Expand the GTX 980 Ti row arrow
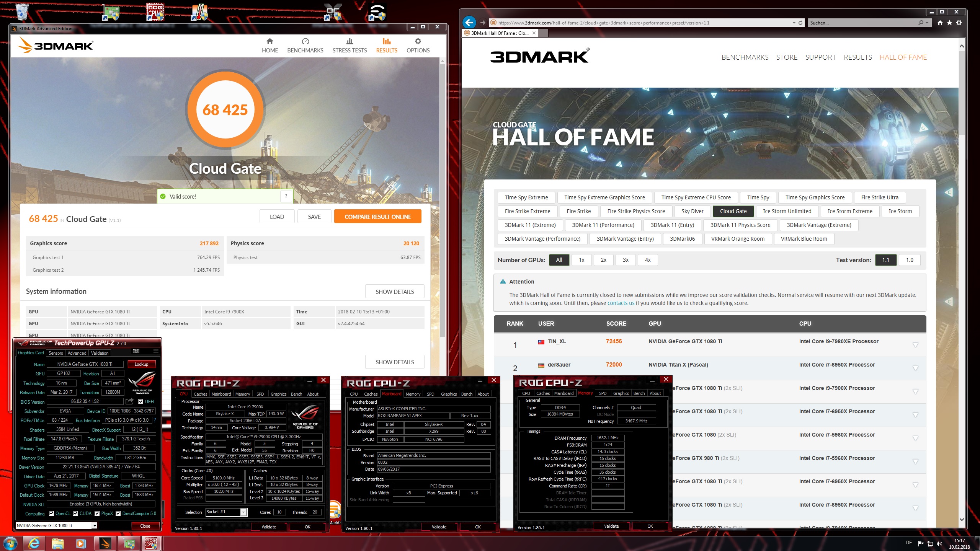 pos(915,461)
